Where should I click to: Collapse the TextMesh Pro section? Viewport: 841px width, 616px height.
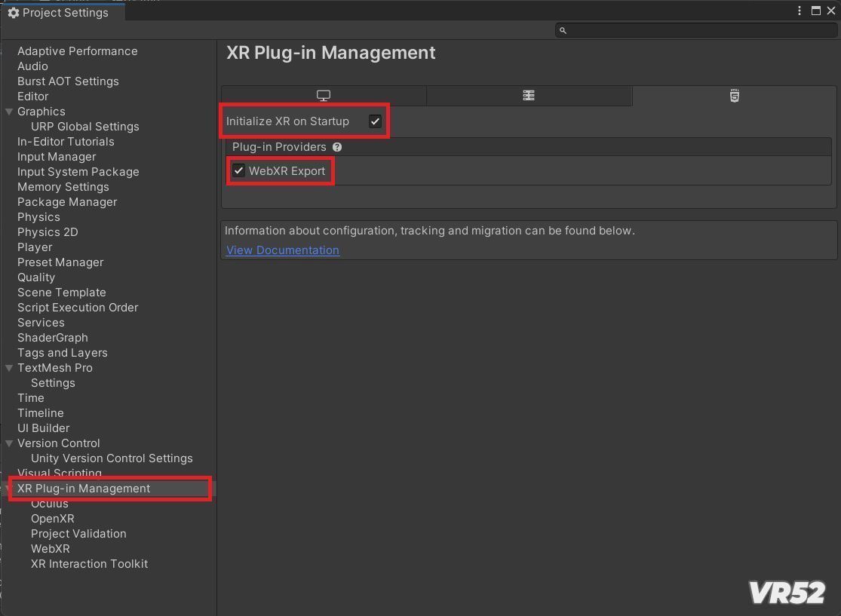pyautogui.click(x=9, y=368)
